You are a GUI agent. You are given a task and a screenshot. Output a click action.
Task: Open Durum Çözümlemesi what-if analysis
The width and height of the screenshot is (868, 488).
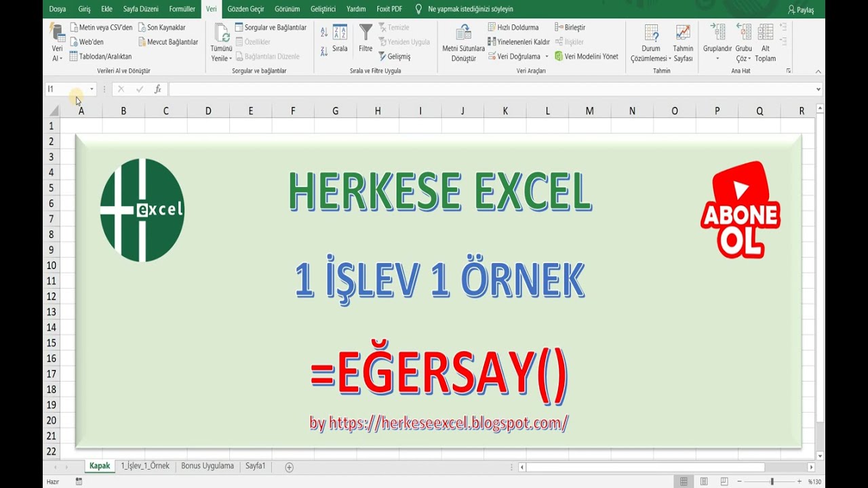(651, 43)
